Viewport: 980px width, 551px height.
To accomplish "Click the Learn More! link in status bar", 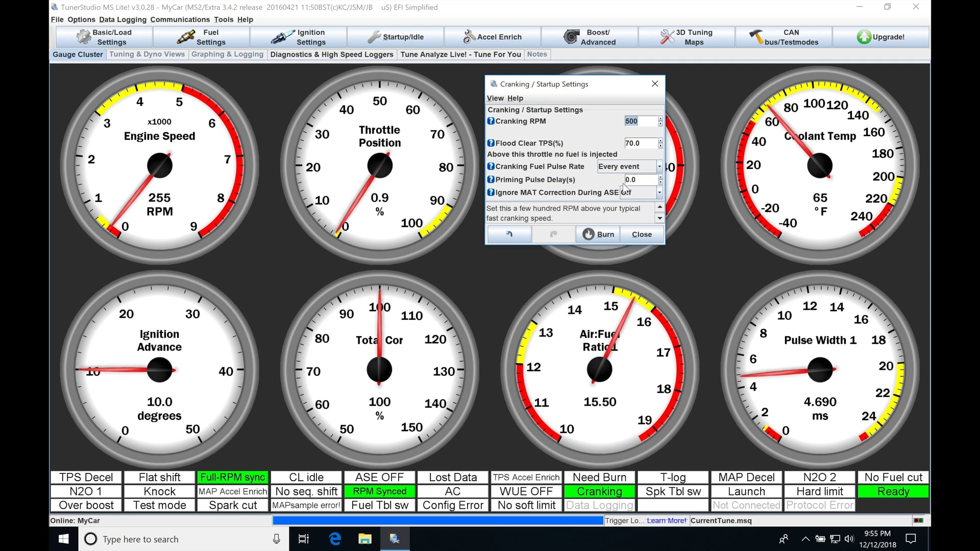I will pos(666,520).
